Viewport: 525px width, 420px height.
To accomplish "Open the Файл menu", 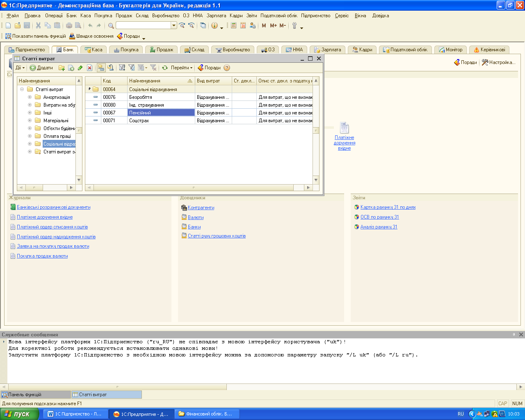I will click(x=13, y=16).
